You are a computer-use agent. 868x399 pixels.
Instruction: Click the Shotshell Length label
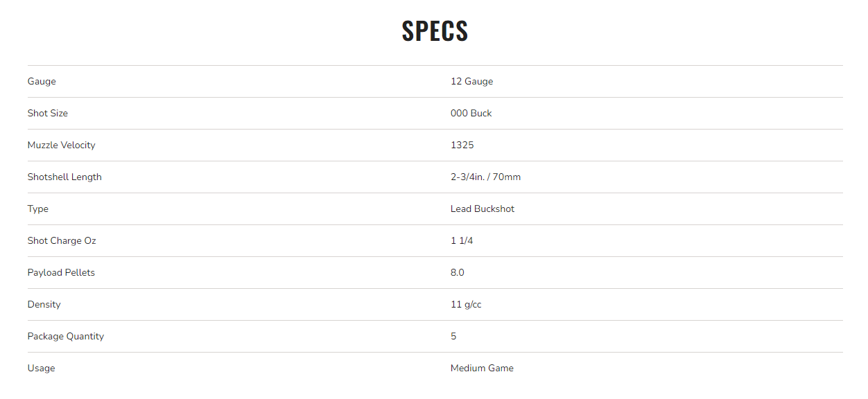coord(64,177)
